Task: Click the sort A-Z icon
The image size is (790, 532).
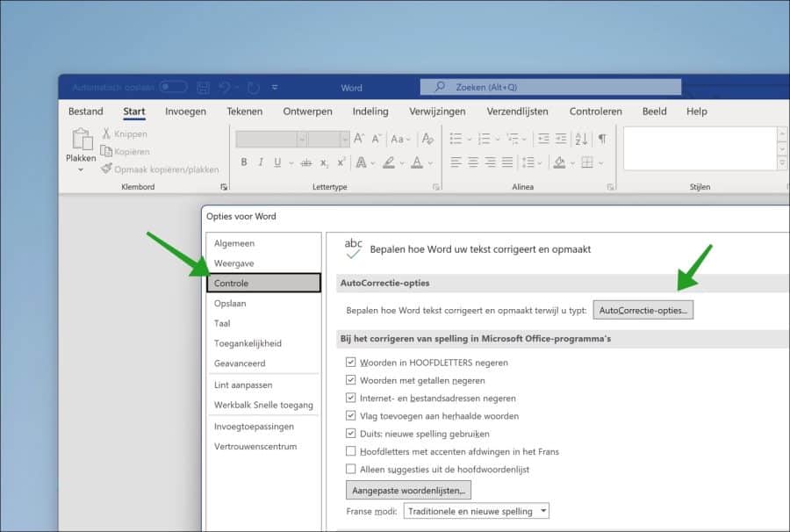Action: point(581,139)
